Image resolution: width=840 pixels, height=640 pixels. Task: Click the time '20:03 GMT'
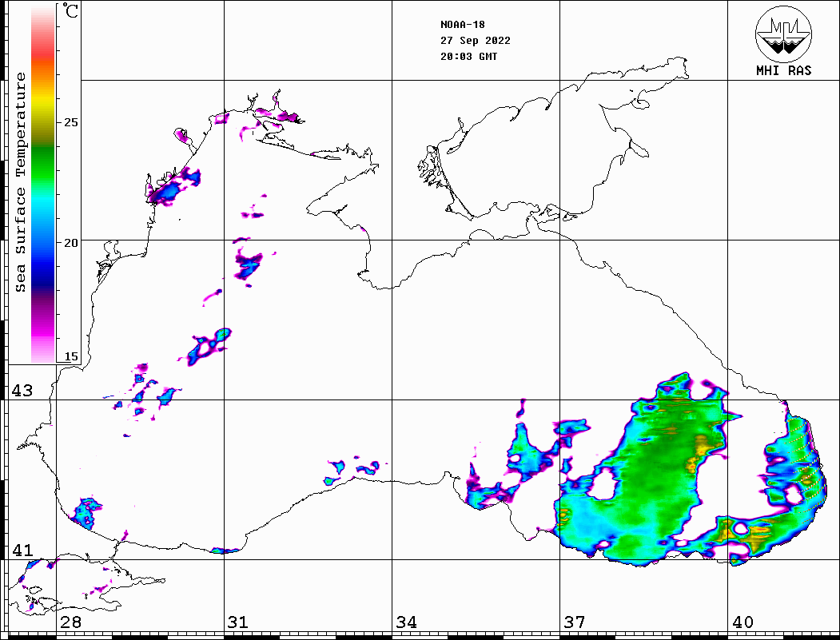(468, 56)
